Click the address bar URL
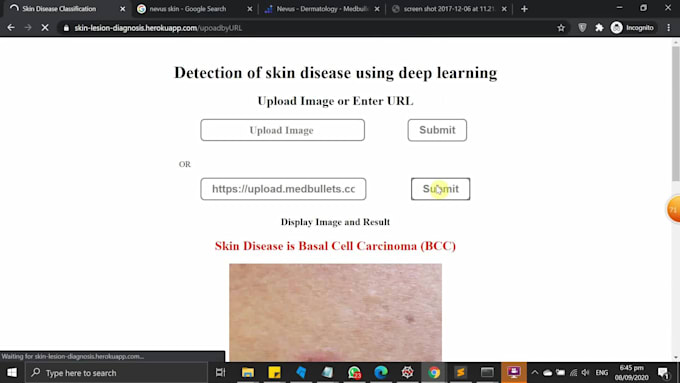The width and height of the screenshot is (680, 383). (158, 28)
